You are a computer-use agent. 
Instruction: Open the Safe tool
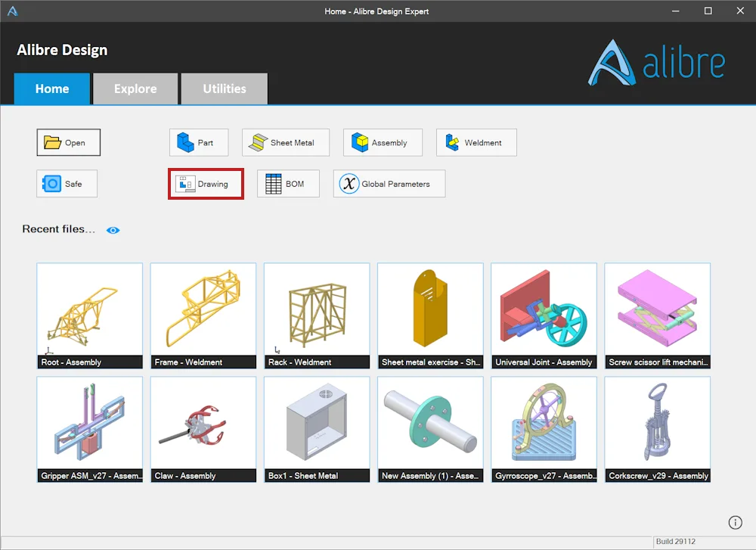click(67, 183)
